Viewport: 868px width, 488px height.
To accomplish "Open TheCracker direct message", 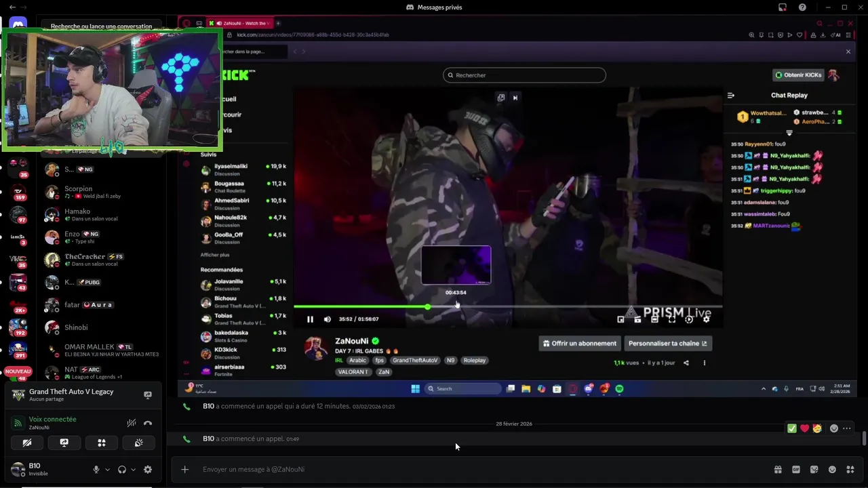I will tap(102, 260).
